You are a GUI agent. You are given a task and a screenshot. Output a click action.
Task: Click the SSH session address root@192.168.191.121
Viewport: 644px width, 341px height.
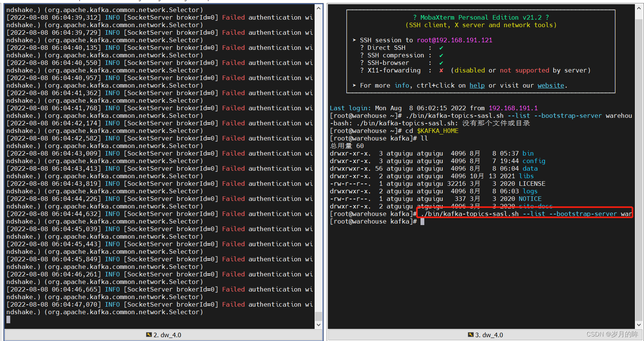tap(455, 40)
